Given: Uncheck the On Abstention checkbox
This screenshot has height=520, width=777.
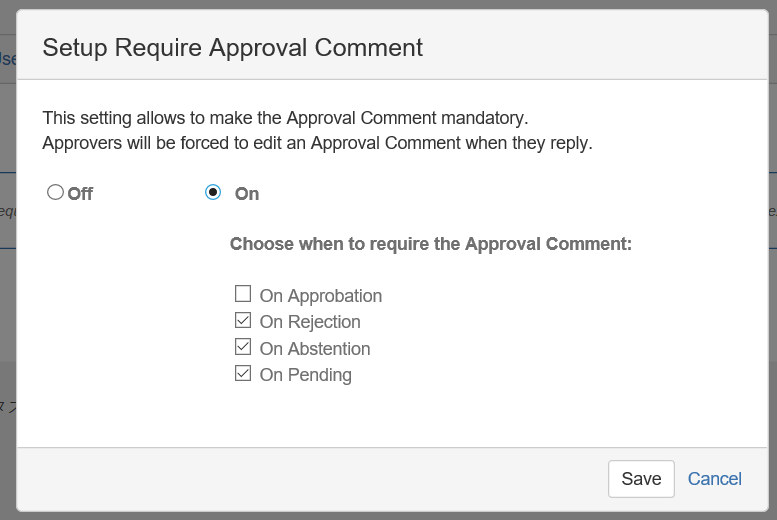Looking at the screenshot, I should click(x=242, y=347).
